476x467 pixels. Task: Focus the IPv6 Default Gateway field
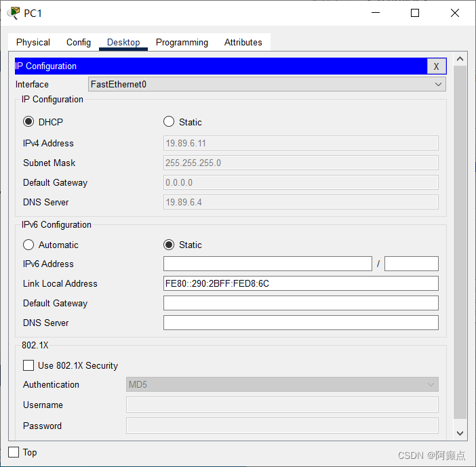[301, 303]
